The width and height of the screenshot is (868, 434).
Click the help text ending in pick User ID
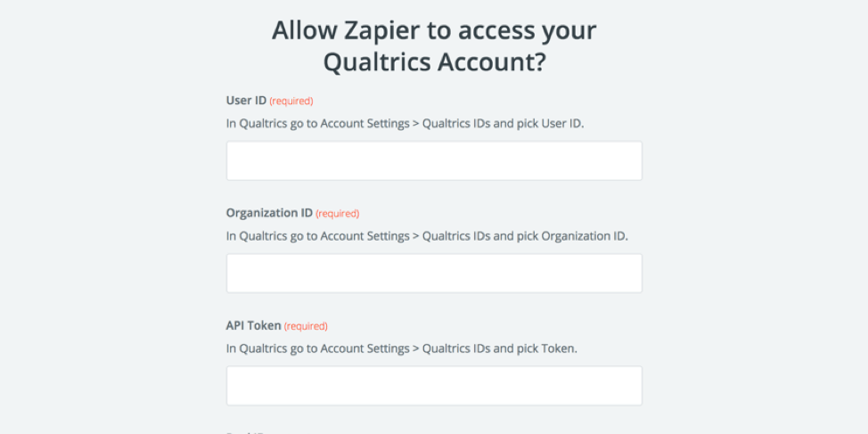coord(405,124)
